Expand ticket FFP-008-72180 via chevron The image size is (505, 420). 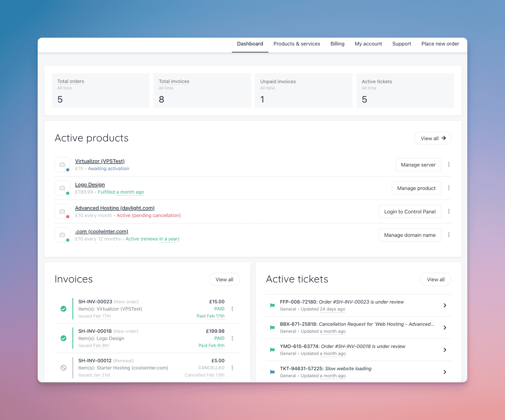click(445, 305)
